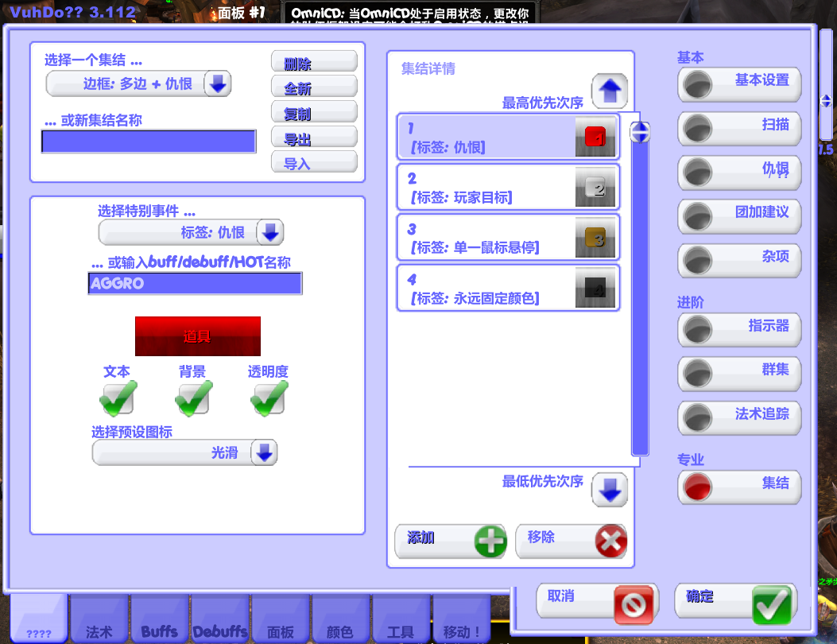Open the 边框: 多边 + 仇恨 dropdown

(219, 83)
